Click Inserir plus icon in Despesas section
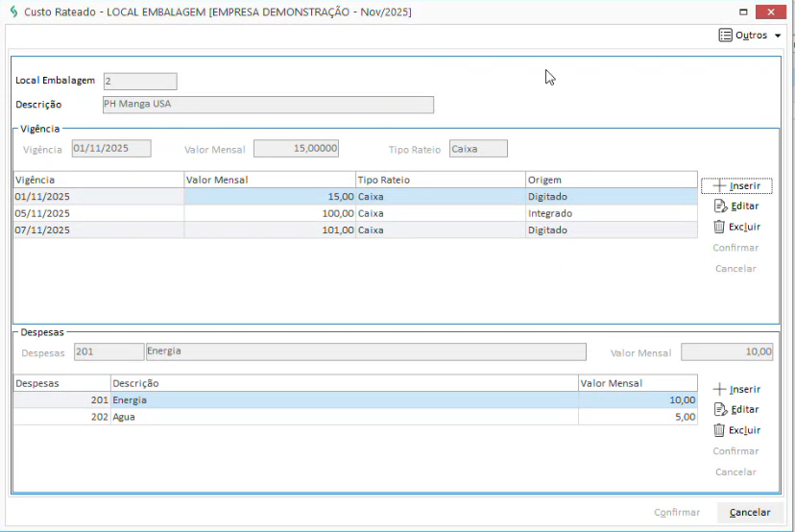The image size is (795, 532). (x=719, y=389)
